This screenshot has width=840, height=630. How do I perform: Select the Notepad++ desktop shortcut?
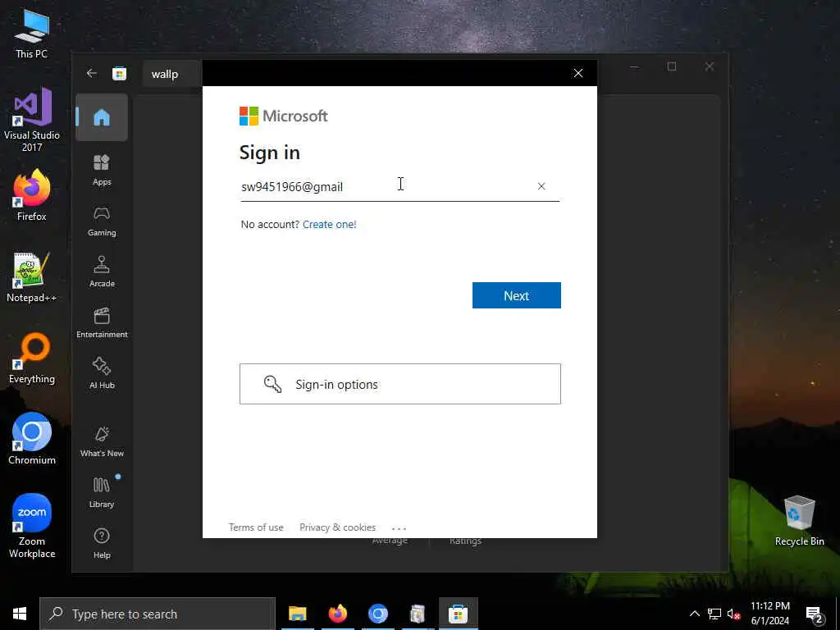pyautogui.click(x=32, y=277)
